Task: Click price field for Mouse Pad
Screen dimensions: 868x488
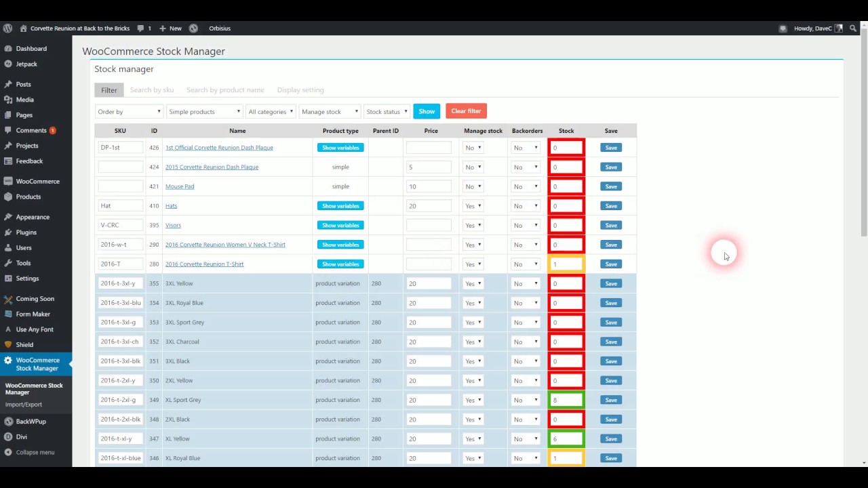Action: (429, 186)
